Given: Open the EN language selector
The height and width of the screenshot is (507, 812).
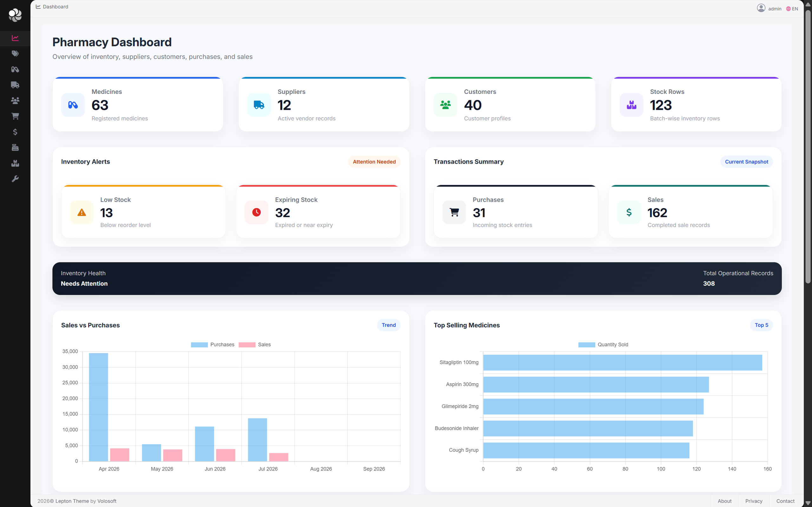Looking at the screenshot, I should (792, 9).
